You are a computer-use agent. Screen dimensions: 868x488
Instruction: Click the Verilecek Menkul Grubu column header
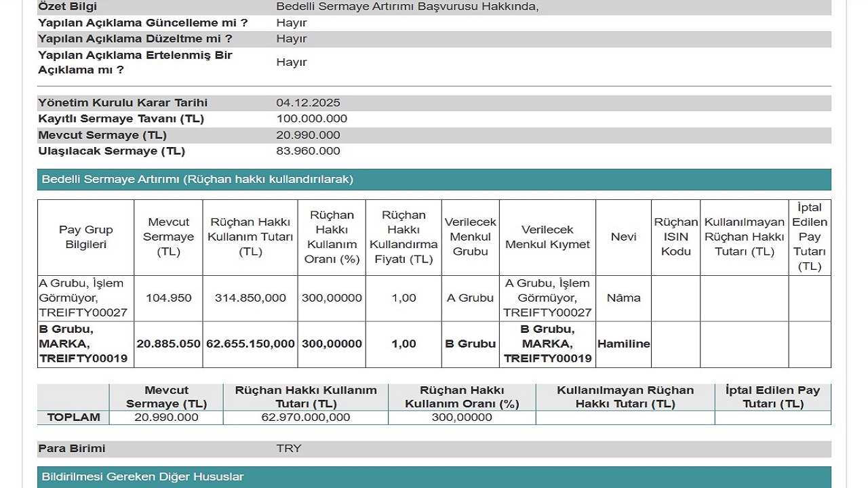click(x=470, y=237)
